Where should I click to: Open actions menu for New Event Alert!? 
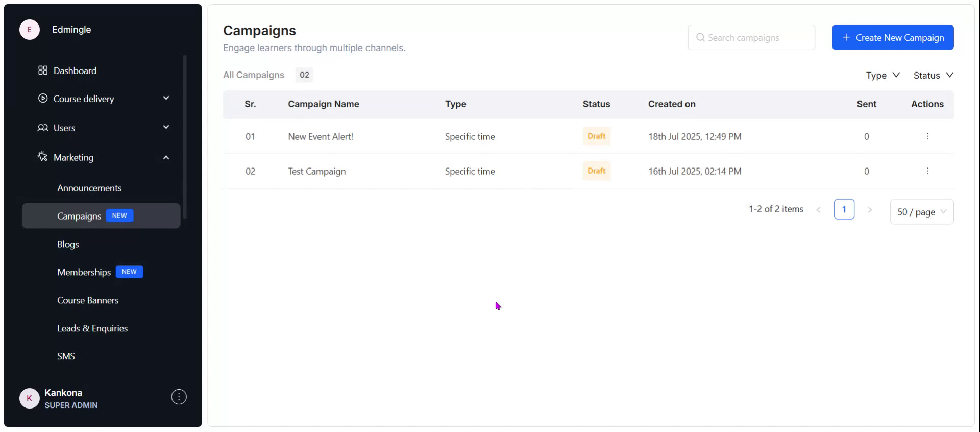pos(927,136)
